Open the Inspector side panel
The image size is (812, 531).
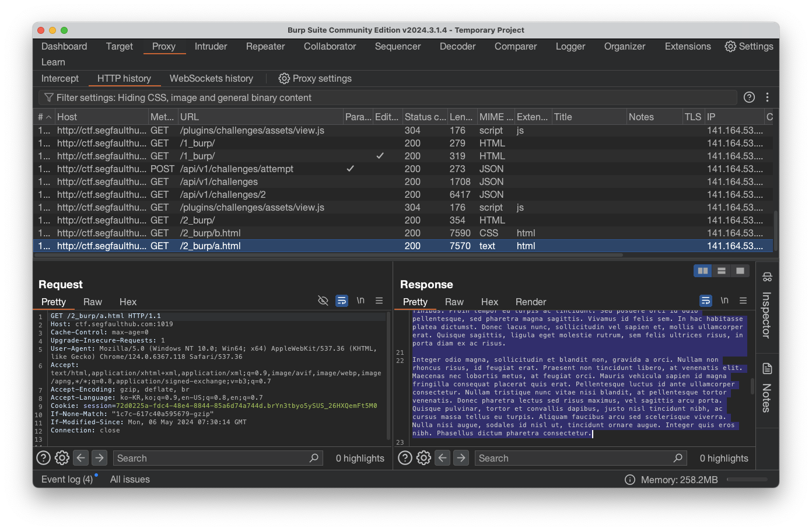[767, 306]
